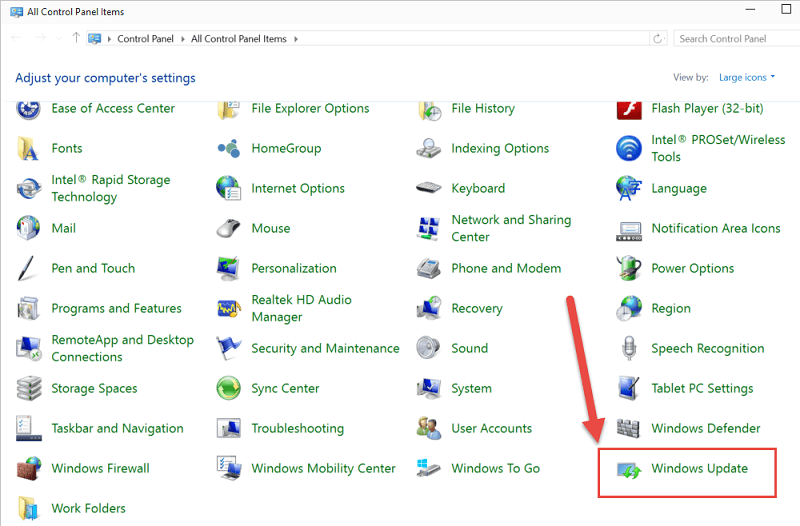Click the Control Panel icon in address bar
The height and width of the screenshot is (526, 800).
pos(94,39)
